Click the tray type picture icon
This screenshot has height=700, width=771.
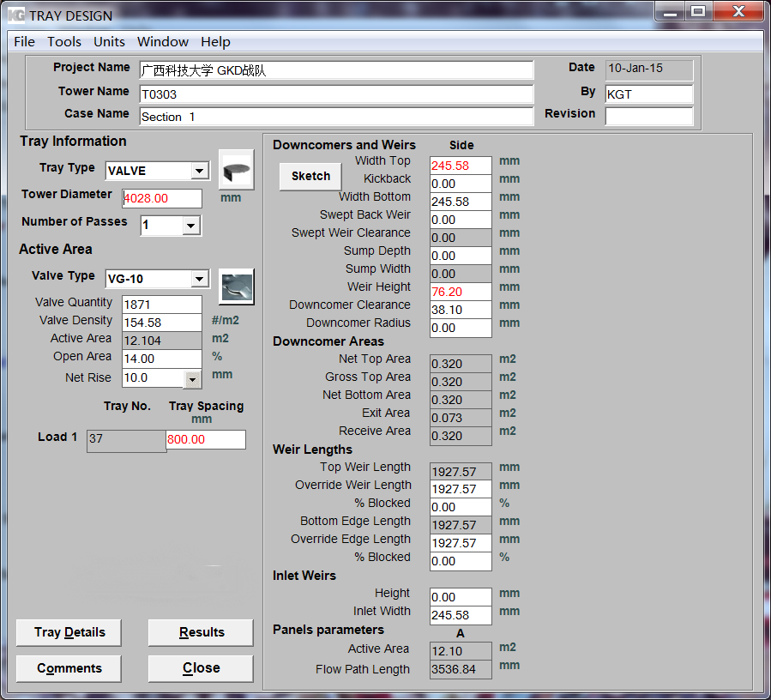(237, 170)
